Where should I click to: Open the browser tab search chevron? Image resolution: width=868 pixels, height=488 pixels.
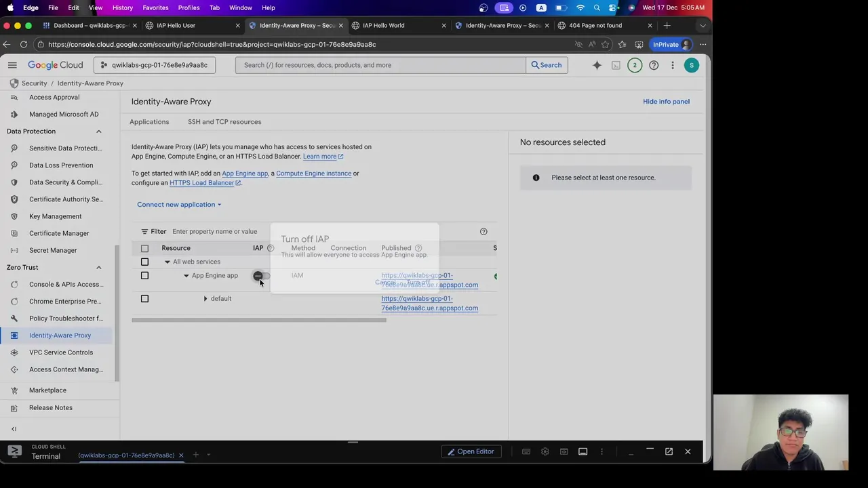(703, 26)
